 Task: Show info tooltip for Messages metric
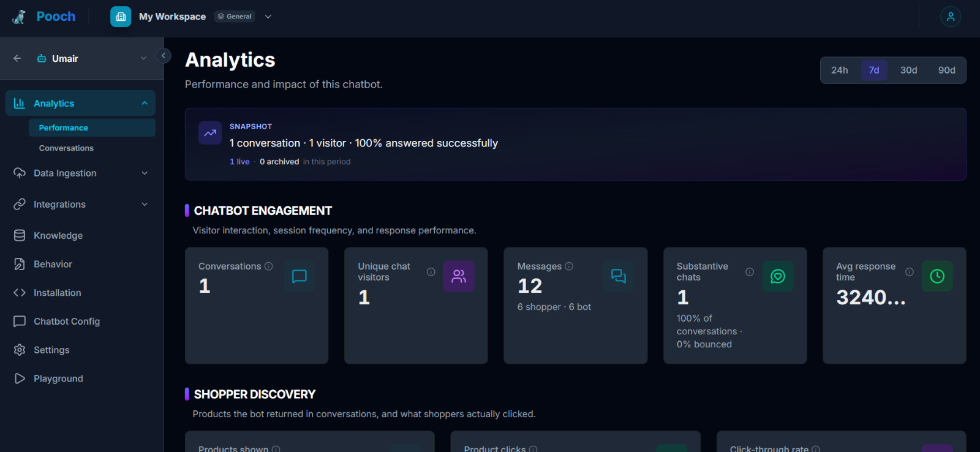point(569,266)
